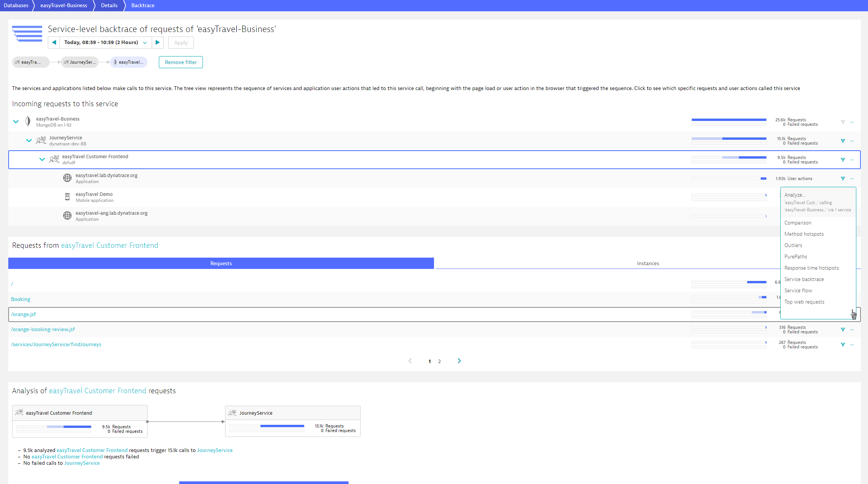The image size is (868, 484).
Task: Choose Top web requests menu entry
Action: (804, 302)
